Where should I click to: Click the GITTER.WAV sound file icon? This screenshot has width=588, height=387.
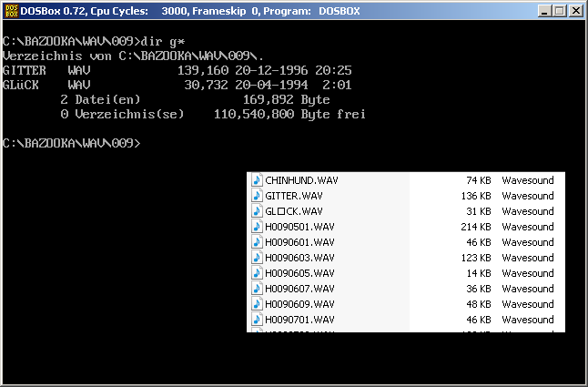[x=257, y=196]
